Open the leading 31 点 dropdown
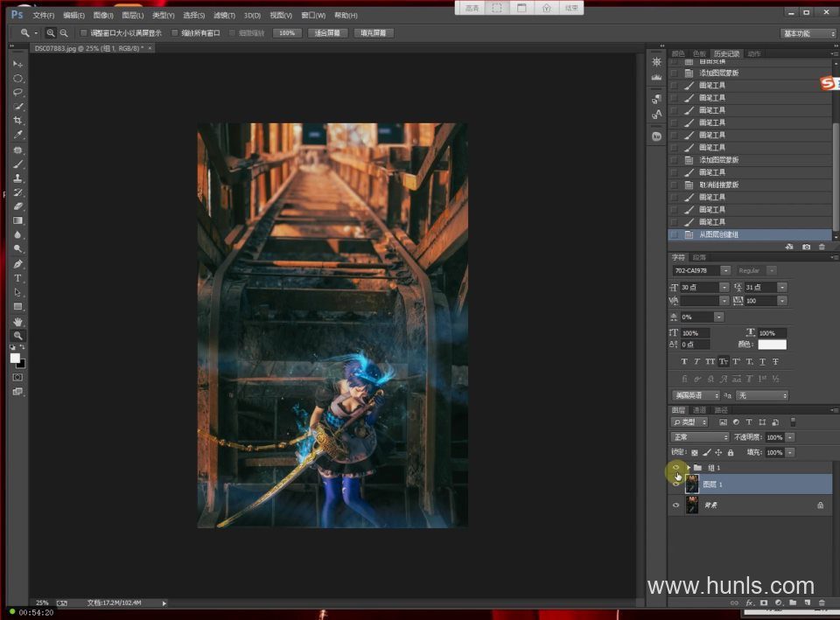The width and height of the screenshot is (840, 620). [782, 287]
